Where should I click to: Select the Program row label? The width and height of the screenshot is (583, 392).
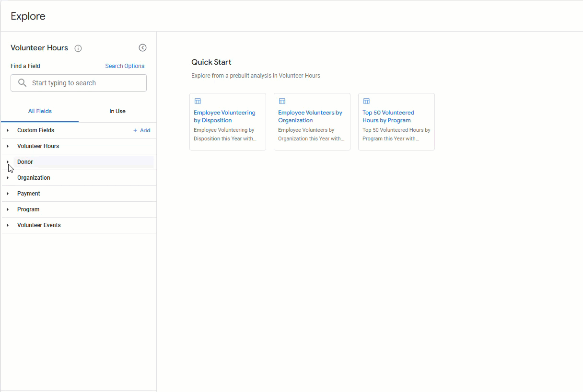(x=28, y=209)
